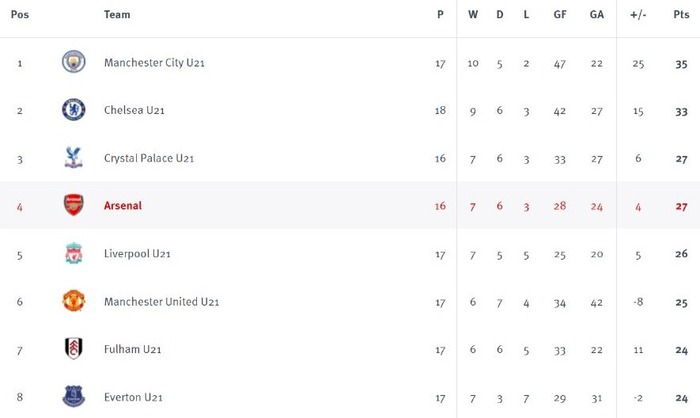The image size is (700, 418).
Task: Click the GF column header
Action: pos(560,14)
